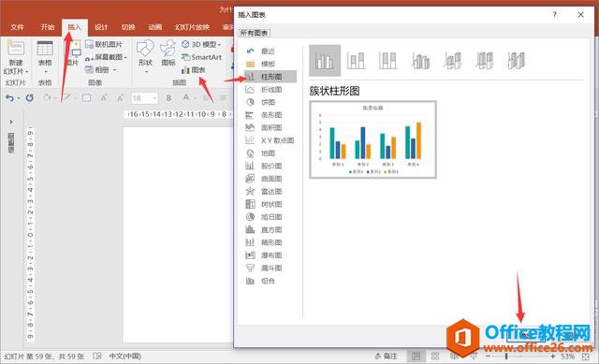Select 旭日图 sunburst category

tap(270, 217)
